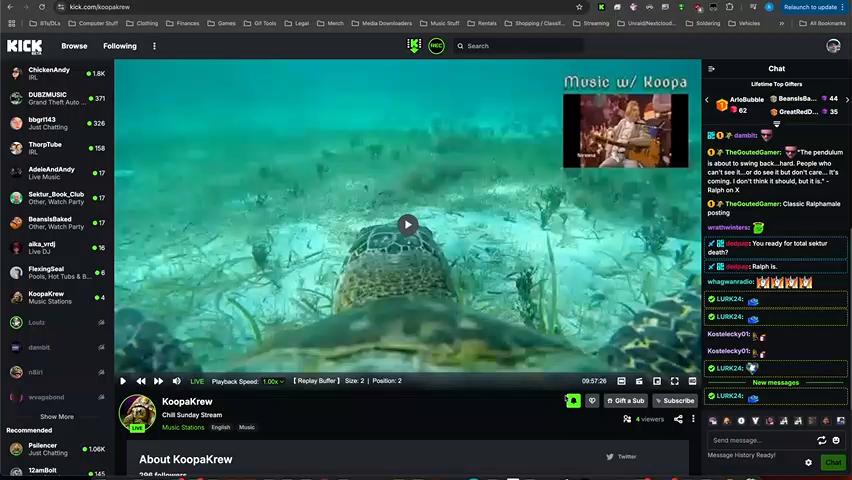Open BeansIsBaked channel in sidebar
This screenshot has width=852, height=480.
pos(57,223)
